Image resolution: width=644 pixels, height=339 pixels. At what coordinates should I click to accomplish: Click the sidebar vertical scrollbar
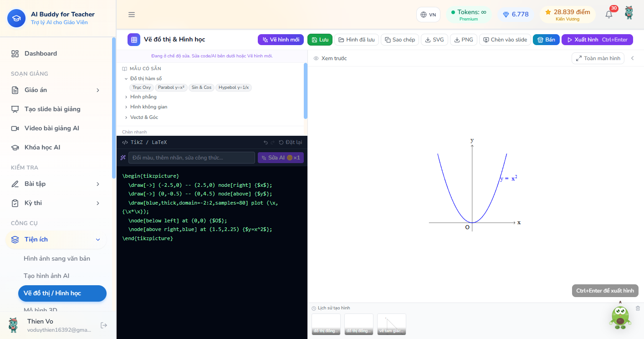(x=113, y=108)
